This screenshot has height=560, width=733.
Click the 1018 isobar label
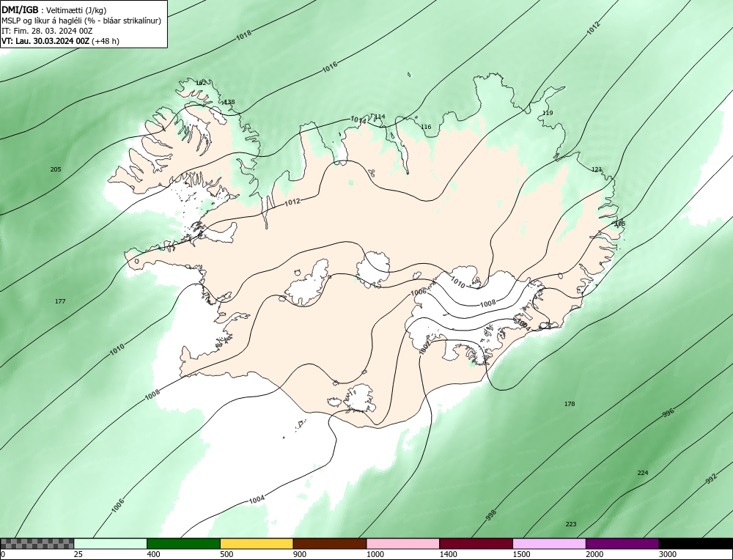pos(243,35)
